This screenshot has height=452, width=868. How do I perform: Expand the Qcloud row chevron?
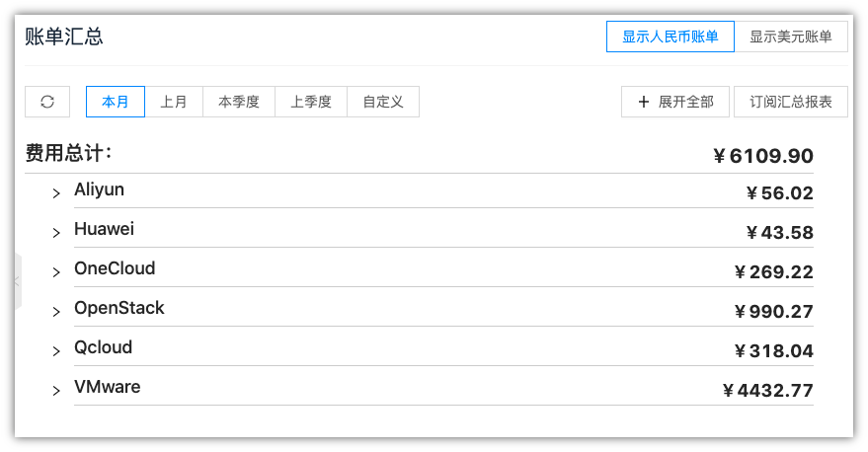click(x=56, y=350)
